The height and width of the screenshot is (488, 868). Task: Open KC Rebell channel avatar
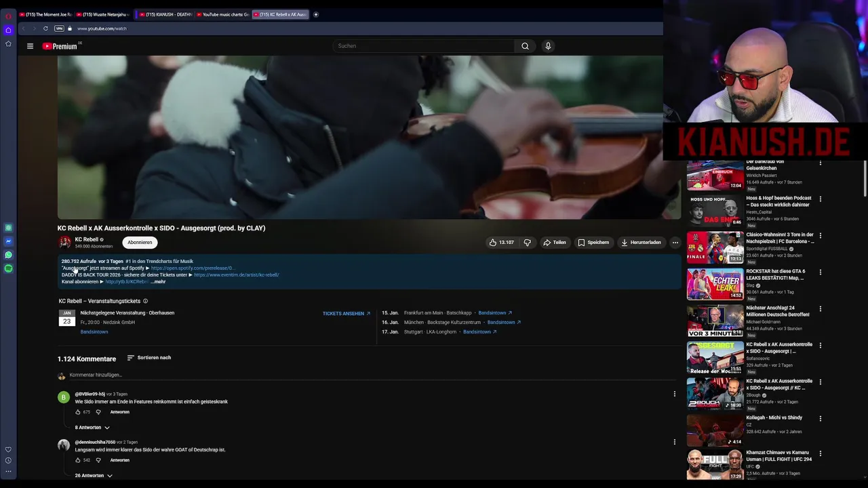[64, 242]
